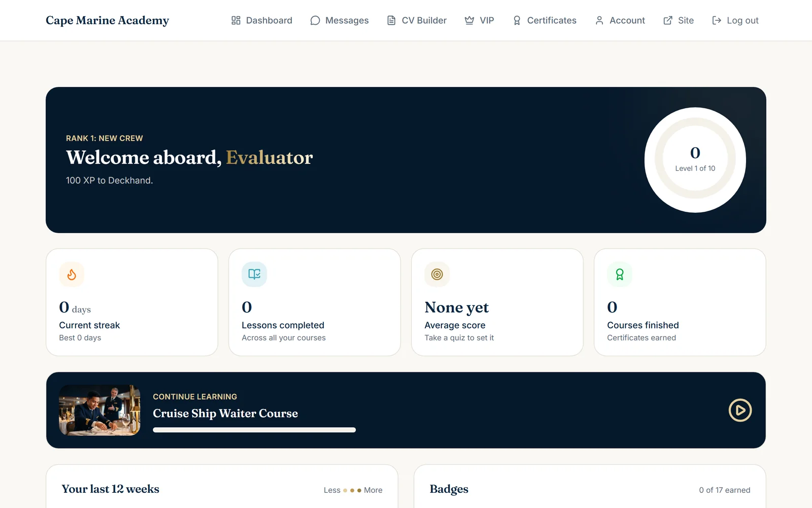Viewport: 812px width, 508px height.
Task: Click the target icon on Average score card
Action: (x=437, y=274)
